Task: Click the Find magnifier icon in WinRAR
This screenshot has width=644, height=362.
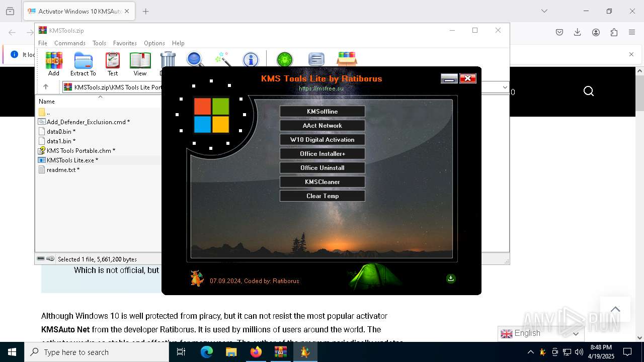Action: tap(195, 59)
